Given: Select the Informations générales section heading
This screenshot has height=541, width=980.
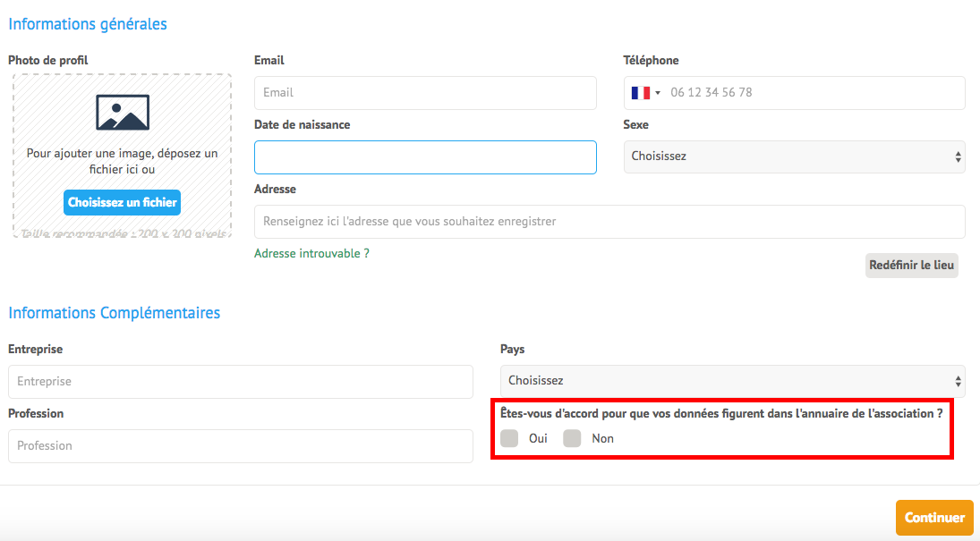Looking at the screenshot, I should pyautogui.click(x=87, y=24).
